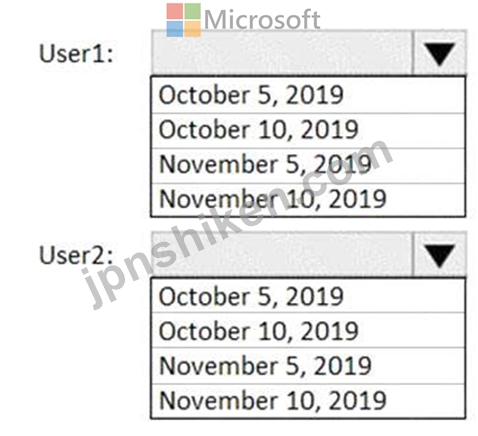Pick November 10, 2019 in User2 list
Image resolution: width=478 pixels, height=436 pixels.
coord(308,401)
